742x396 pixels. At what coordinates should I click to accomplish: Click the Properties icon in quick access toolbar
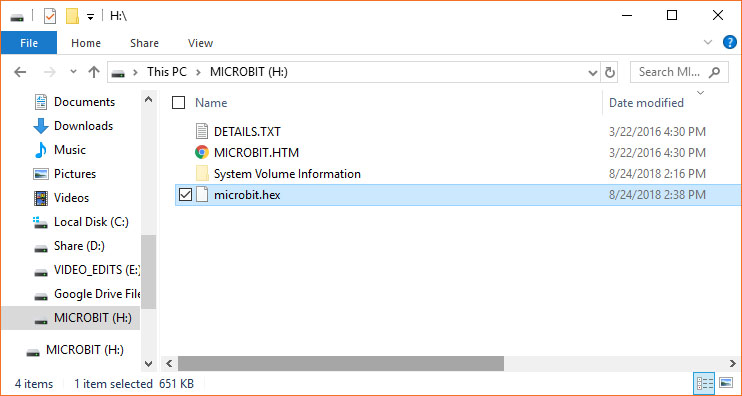49,17
